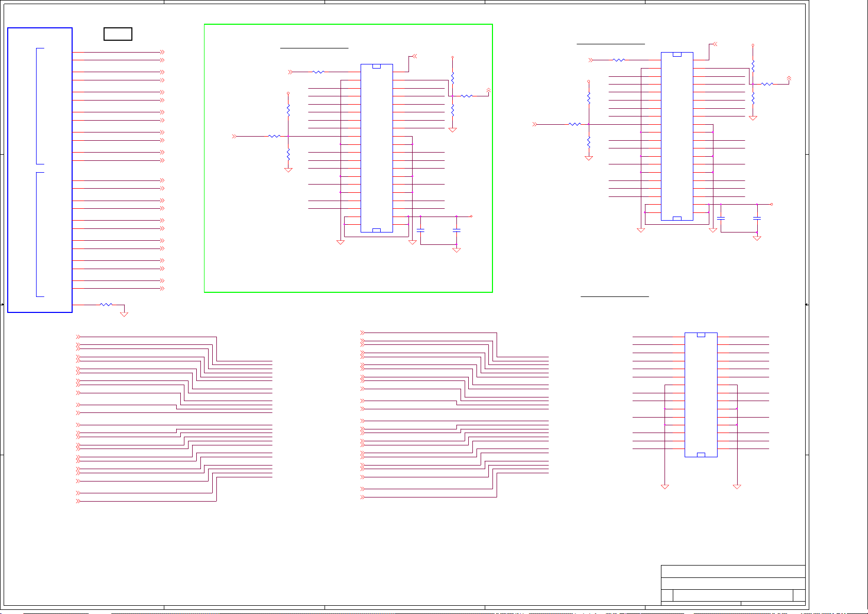
Task: Click the topmost output port of blue connector
Action: click(x=162, y=52)
